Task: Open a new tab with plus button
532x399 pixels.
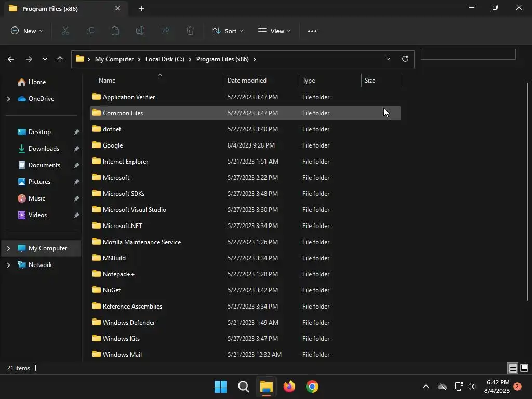Action: tap(141, 8)
